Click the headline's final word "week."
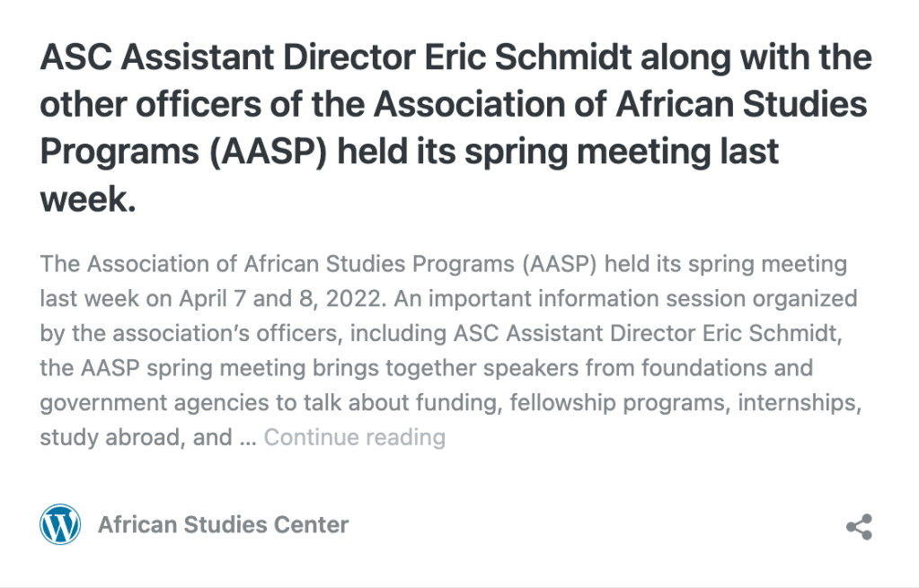 87,199
